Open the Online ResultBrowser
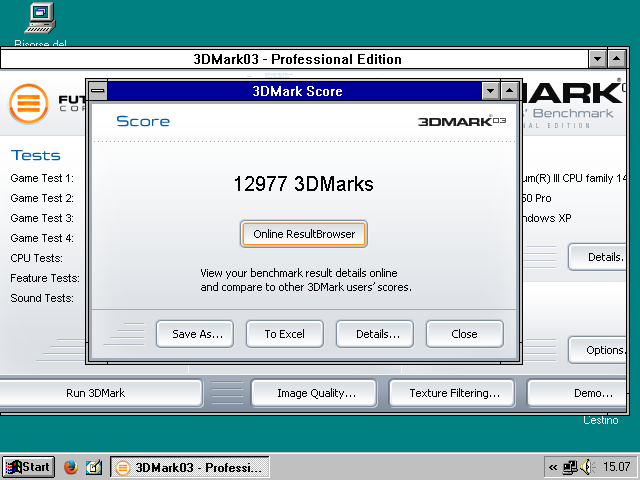 coord(304,234)
